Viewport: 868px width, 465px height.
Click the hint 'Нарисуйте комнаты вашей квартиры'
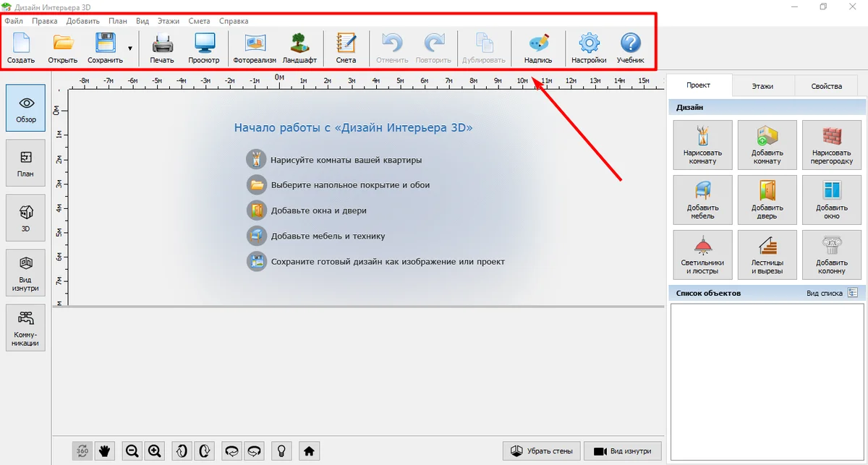(346, 160)
